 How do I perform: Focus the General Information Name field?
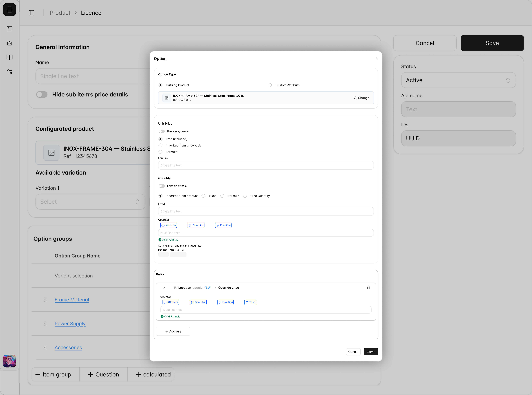pos(93,76)
